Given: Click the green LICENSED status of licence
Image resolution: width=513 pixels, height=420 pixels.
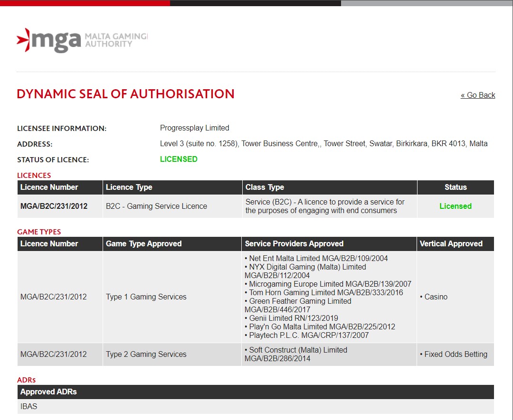Looking at the screenshot, I should pos(179,159).
